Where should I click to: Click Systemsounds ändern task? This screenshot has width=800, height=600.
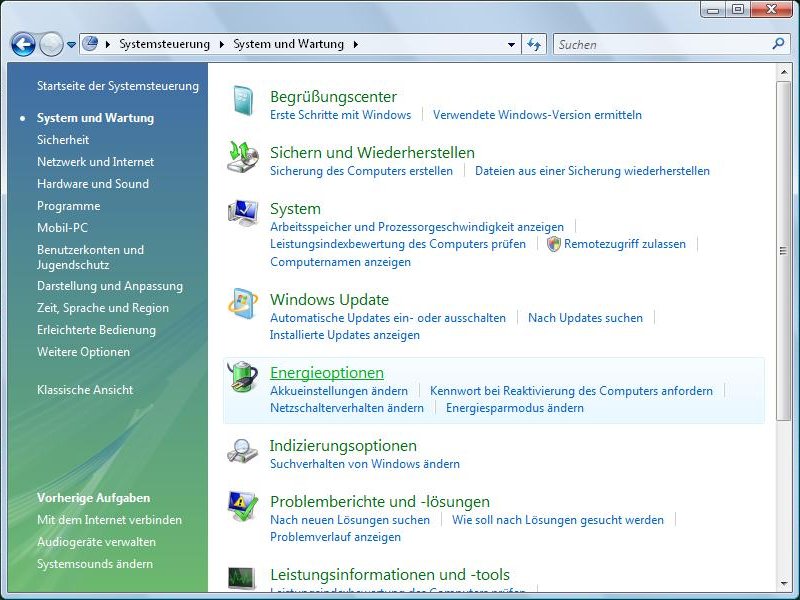pyautogui.click(x=95, y=564)
